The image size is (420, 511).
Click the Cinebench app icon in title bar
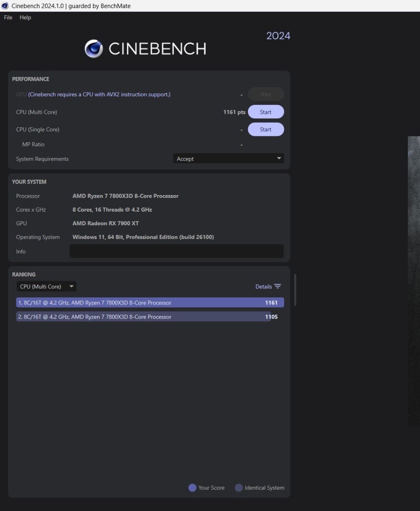5,6
